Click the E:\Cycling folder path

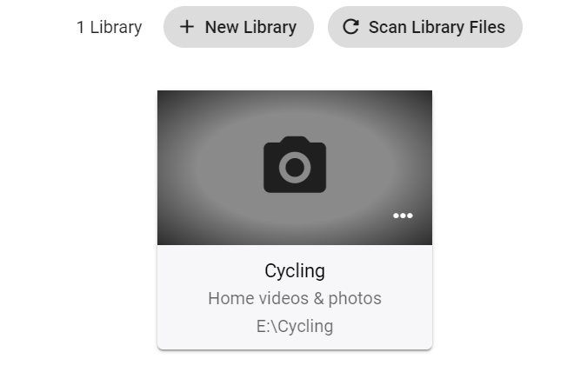(295, 326)
